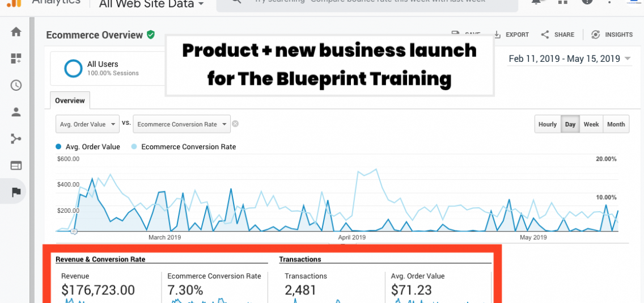Open Ecommerce Conversion Rate metric dropdown
The width and height of the screenshot is (644, 303).
coord(181,124)
